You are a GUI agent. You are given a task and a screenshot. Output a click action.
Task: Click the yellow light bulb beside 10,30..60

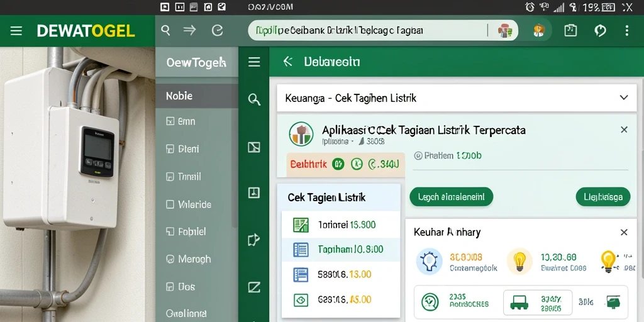click(519, 261)
